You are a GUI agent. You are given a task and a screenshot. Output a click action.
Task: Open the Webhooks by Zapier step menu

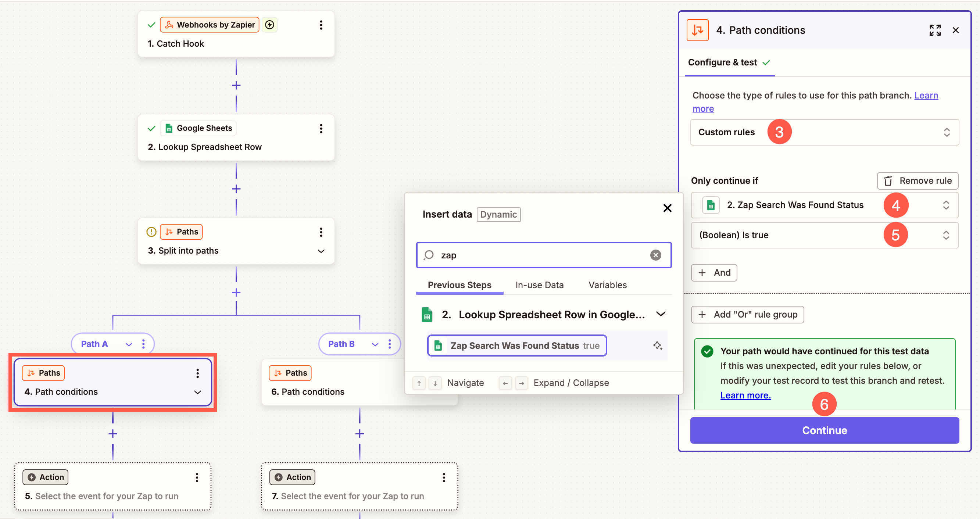tap(321, 25)
